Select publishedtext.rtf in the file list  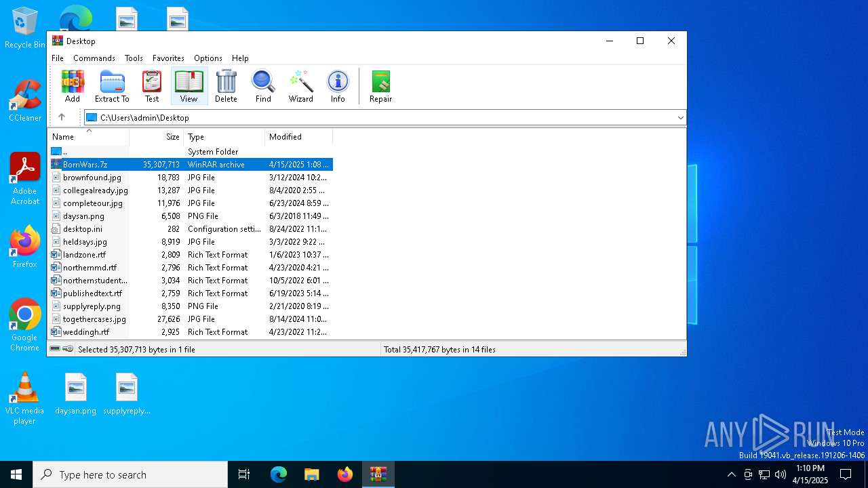point(191,293)
